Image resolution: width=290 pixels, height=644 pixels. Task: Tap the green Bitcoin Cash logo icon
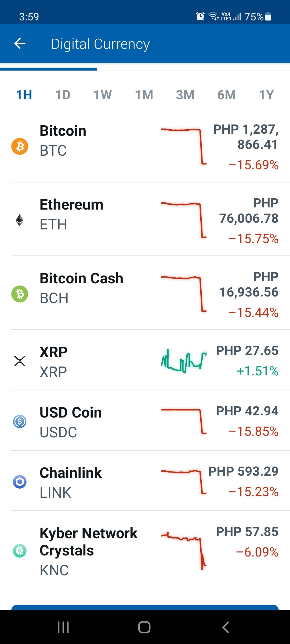click(x=20, y=294)
